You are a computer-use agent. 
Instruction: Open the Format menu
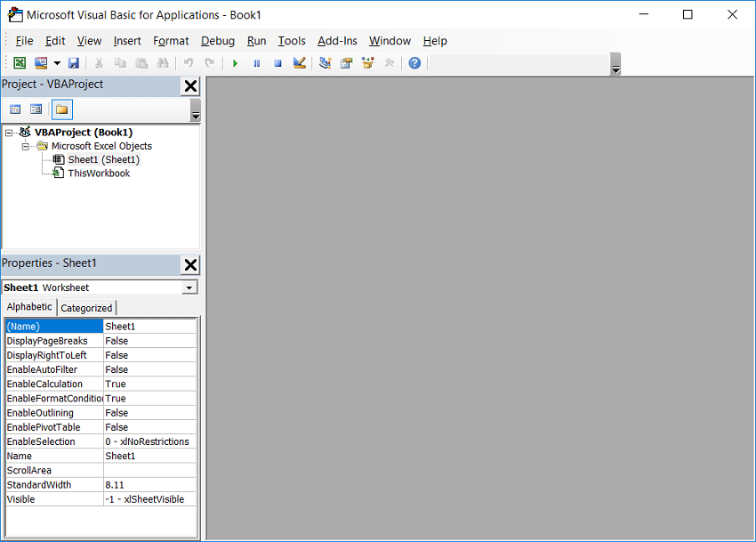171,41
